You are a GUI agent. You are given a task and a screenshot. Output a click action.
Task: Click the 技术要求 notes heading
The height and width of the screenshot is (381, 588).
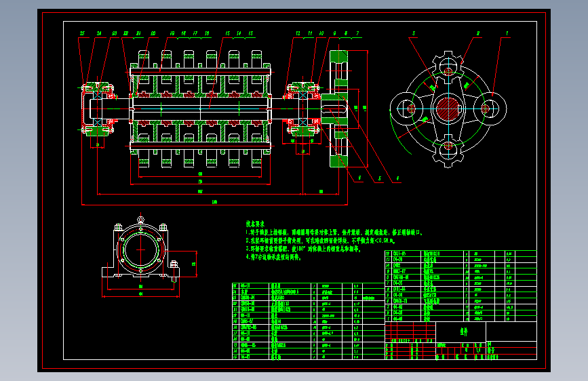pyautogui.click(x=255, y=224)
